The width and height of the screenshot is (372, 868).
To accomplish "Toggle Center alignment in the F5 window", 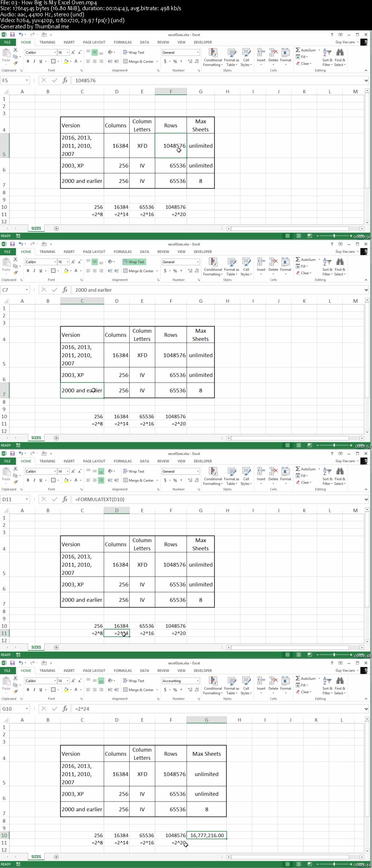I will [x=94, y=61].
